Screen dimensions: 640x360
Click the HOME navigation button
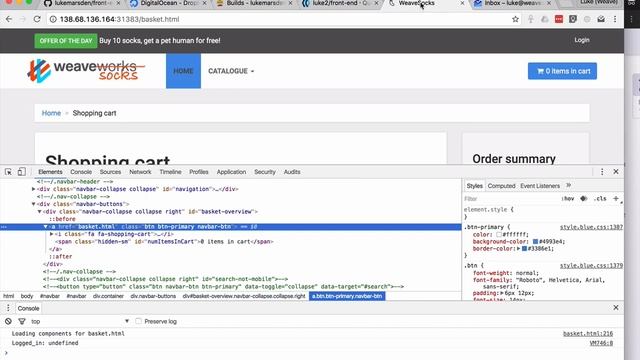pyautogui.click(x=183, y=71)
